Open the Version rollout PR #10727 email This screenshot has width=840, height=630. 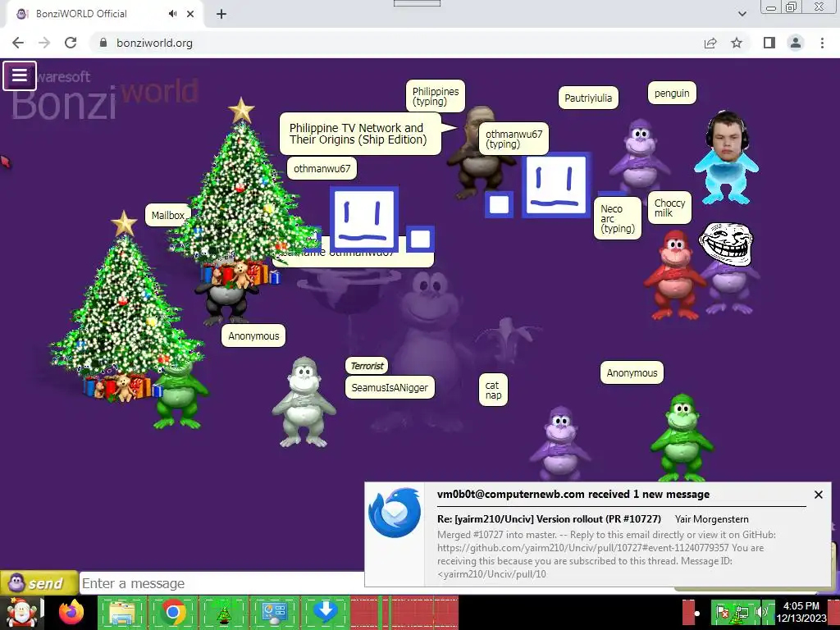(549, 518)
